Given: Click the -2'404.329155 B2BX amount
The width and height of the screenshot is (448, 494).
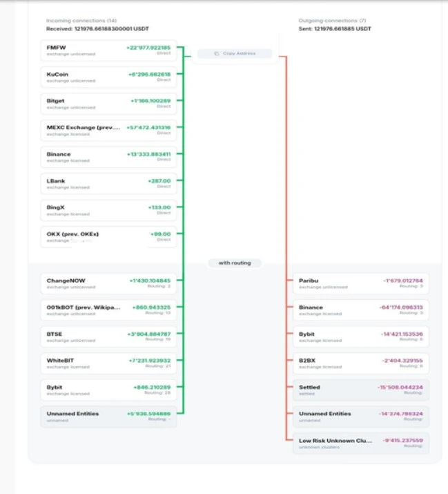Looking at the screenshot, I should coord(402,361).
